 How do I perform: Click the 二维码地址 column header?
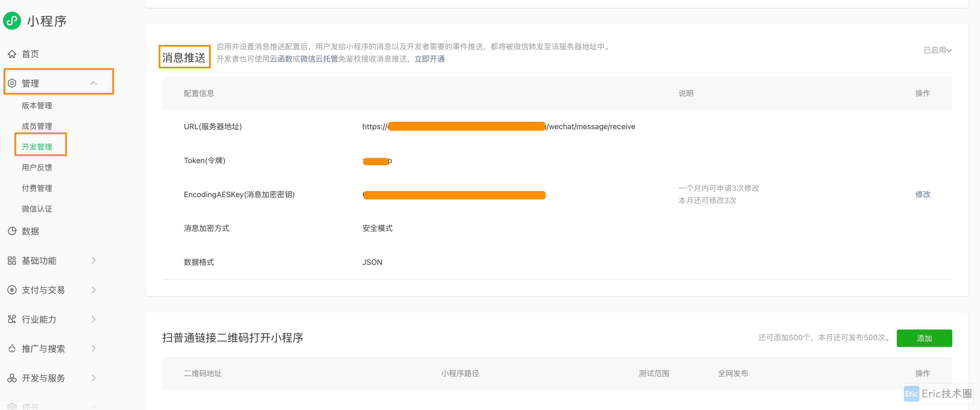click(x=203, y=374)
